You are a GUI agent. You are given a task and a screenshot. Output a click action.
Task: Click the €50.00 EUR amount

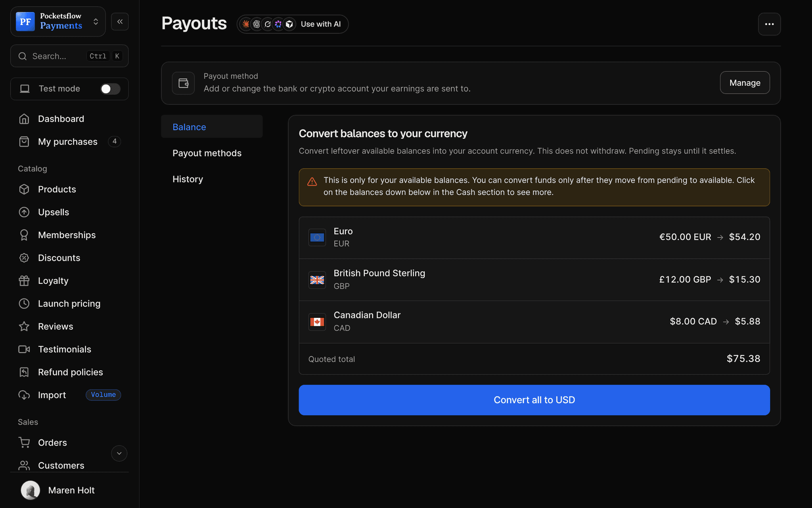[x=685, y=237]
